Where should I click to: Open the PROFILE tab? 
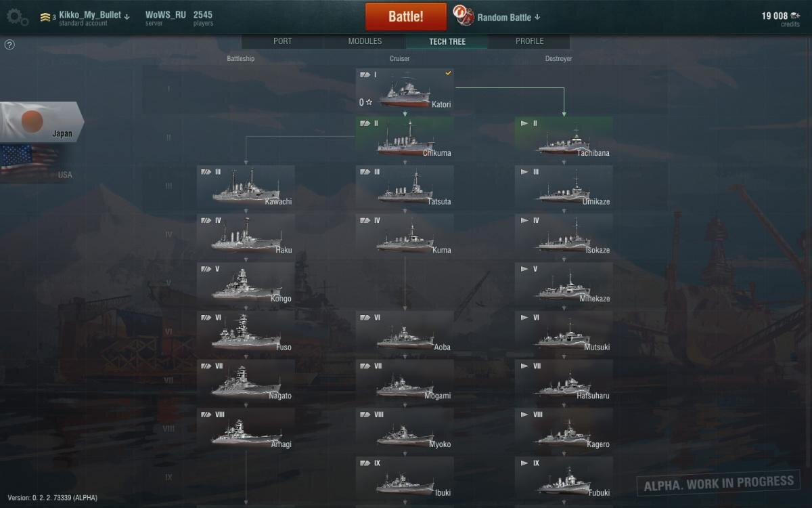(529, 41)
